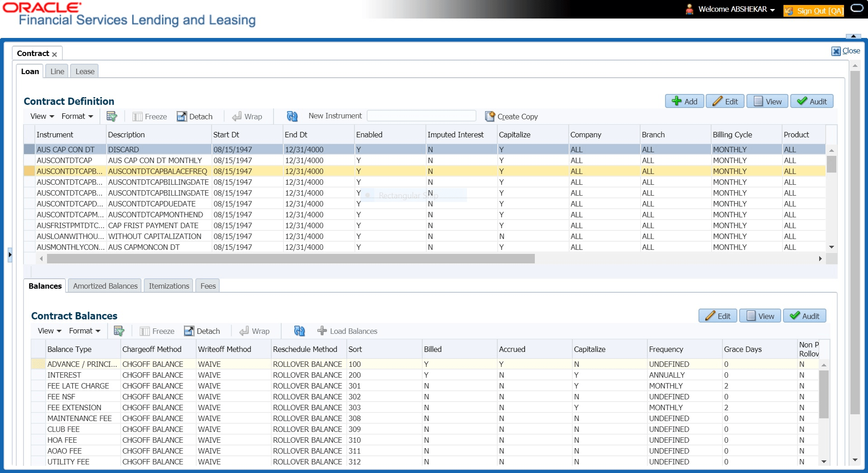
Task: Open the View menu in Contract Definition
Action: coord(42,117)
